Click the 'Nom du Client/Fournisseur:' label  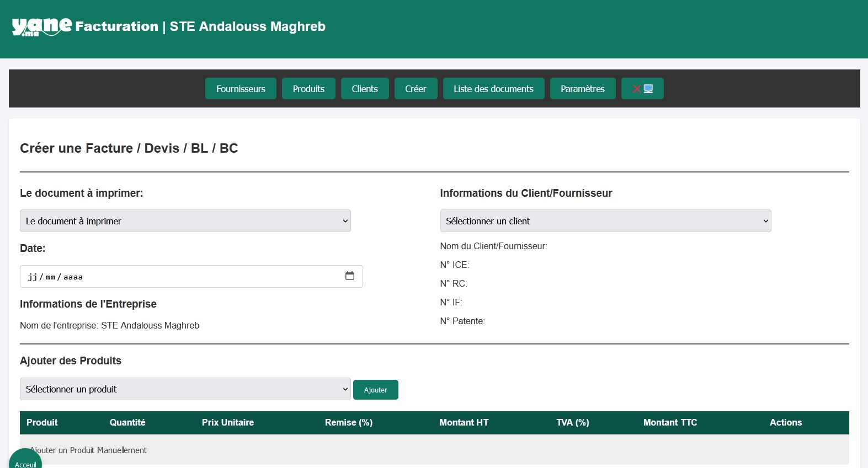(x=494, y=246)
